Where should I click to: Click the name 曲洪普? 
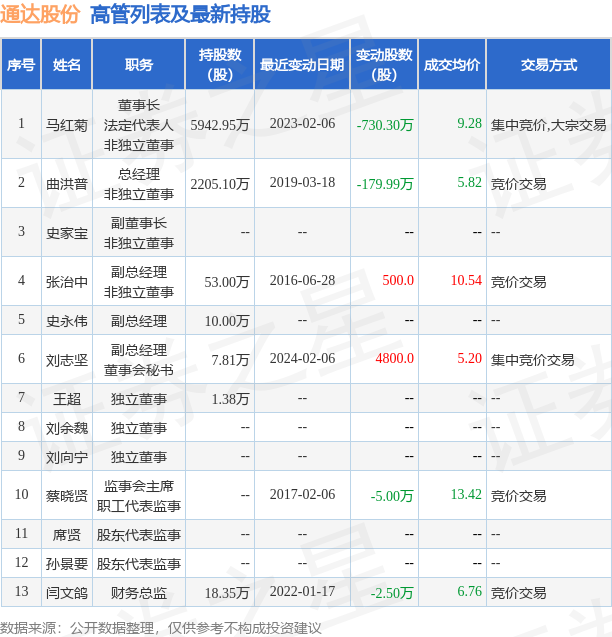coord(67,184)
